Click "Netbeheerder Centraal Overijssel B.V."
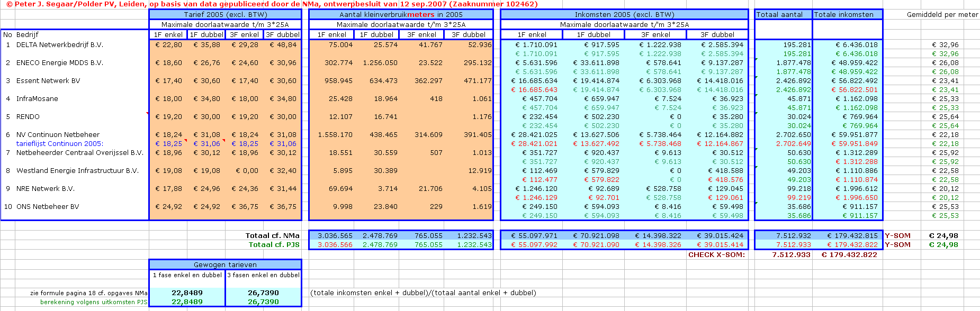 pos(80,153)
